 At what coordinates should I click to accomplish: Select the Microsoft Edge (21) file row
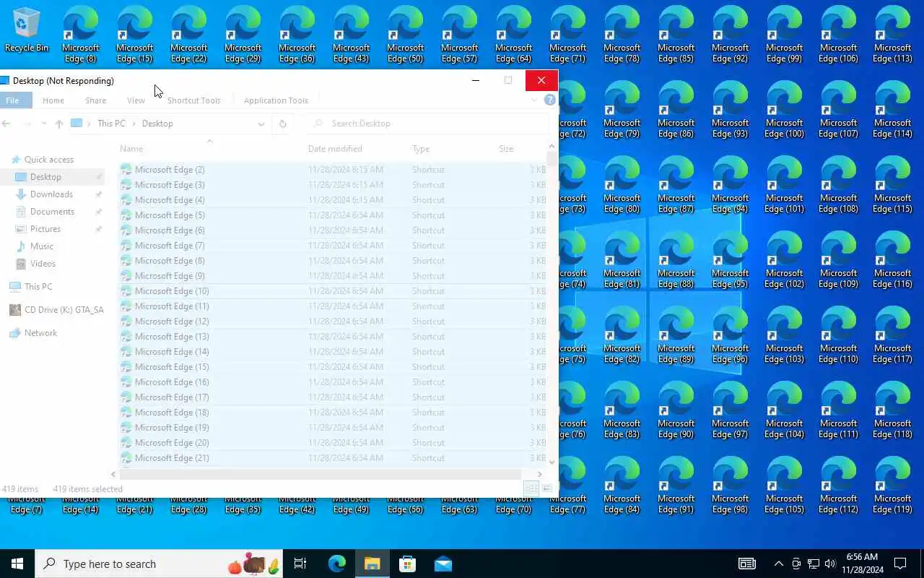332,458
